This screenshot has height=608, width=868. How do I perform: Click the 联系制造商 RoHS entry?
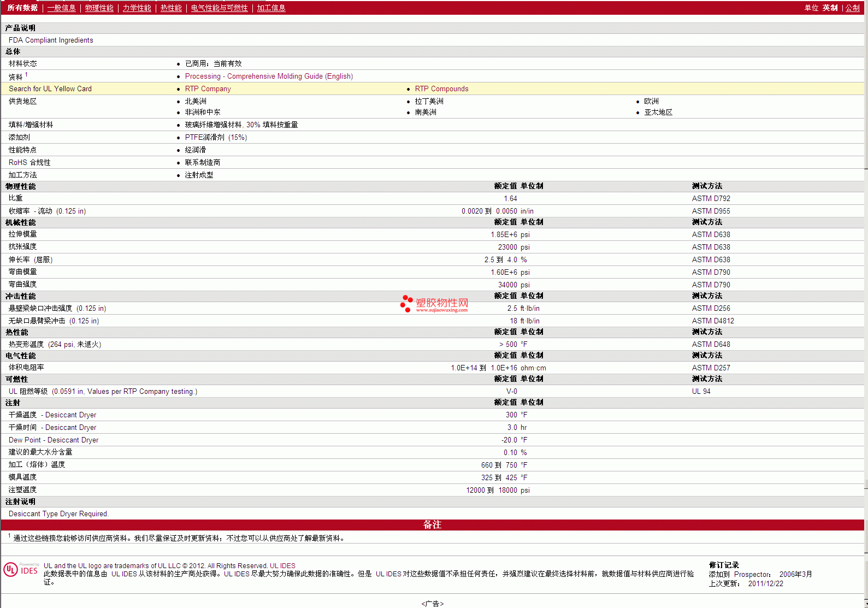[203, 163]
